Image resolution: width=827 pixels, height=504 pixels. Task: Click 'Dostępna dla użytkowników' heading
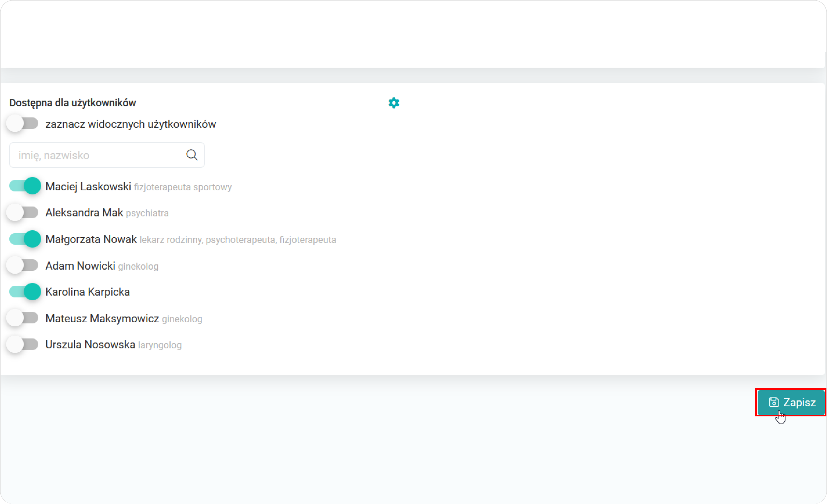[x=73, y=103]
